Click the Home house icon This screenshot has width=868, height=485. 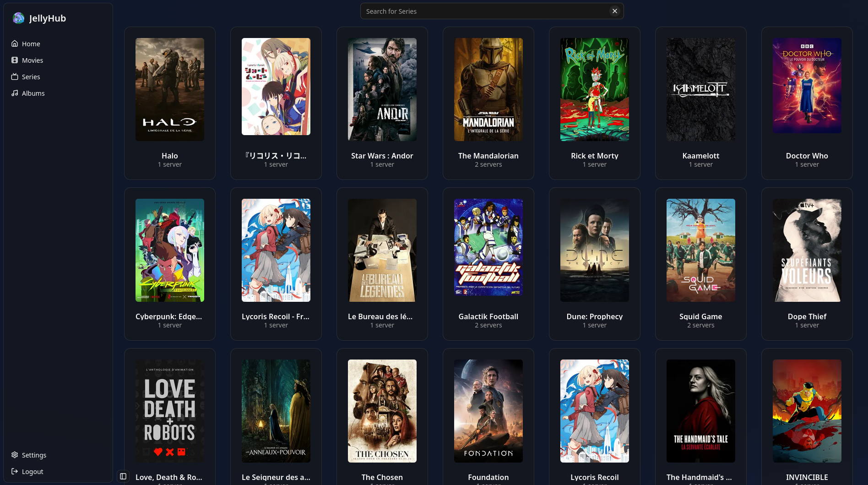15,44
